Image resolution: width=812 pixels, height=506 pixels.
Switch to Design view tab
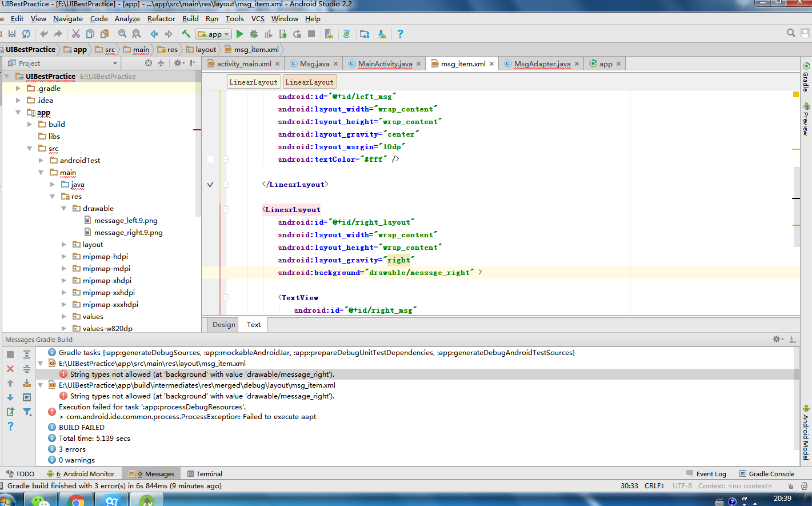pos(224,325)
